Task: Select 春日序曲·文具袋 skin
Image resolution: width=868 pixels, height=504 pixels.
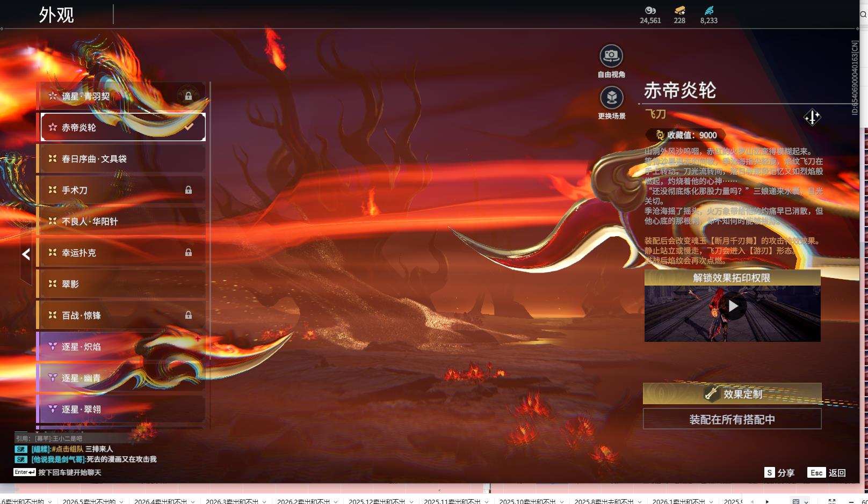Action: click(x=121, y=159)
